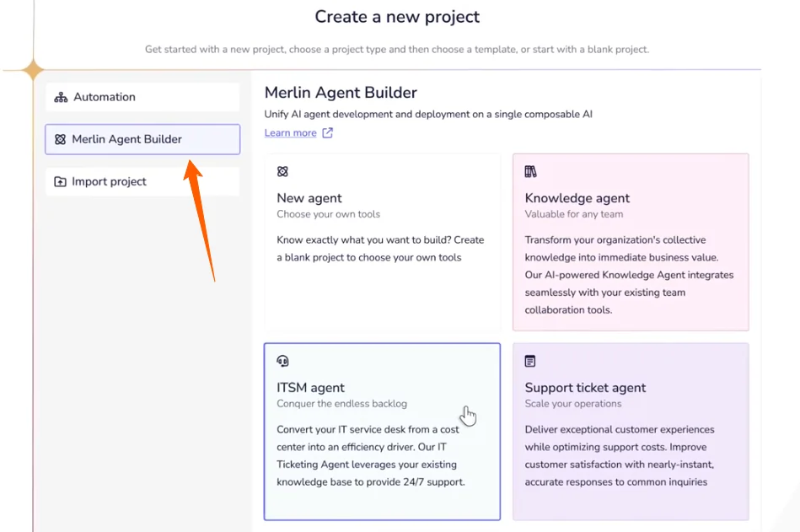This screenshot has width=800, height=532.
Task: Click the New agent card icon
Action: (282, 172)
